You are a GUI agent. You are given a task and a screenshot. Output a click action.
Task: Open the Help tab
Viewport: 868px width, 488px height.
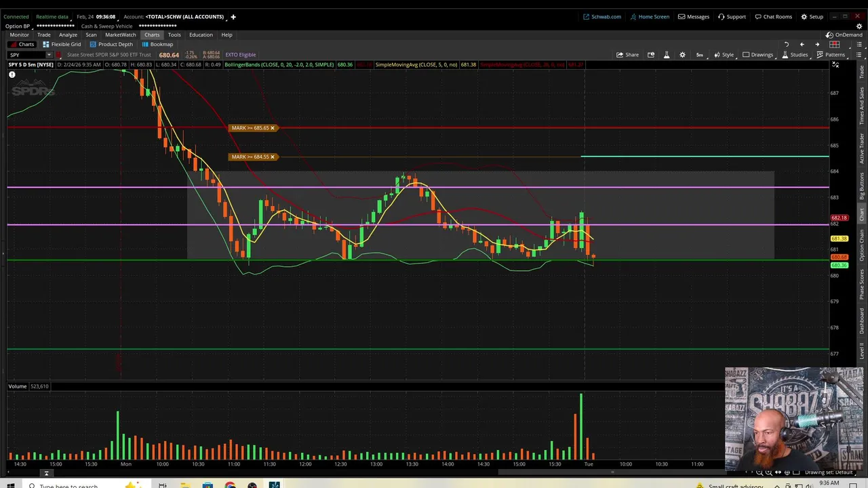[x=226, y=35]
